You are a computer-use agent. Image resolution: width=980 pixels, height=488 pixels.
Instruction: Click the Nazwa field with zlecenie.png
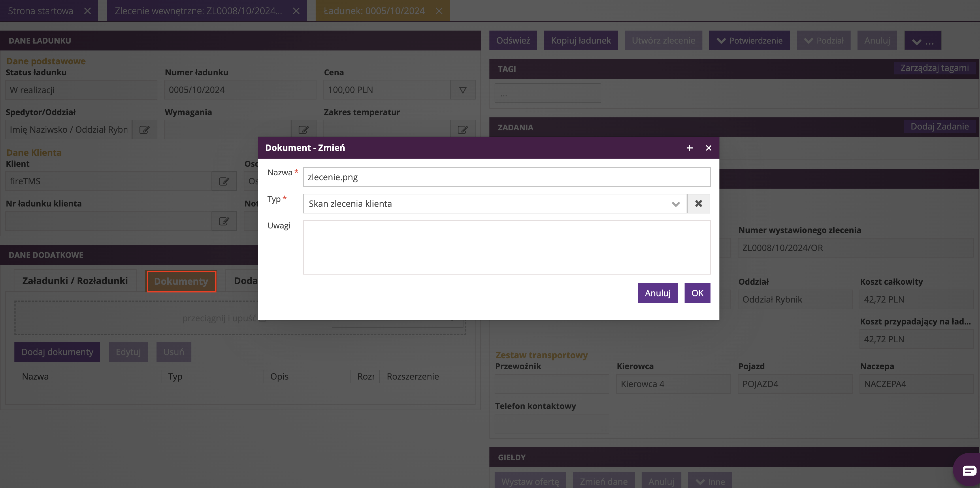coord(506,177)
